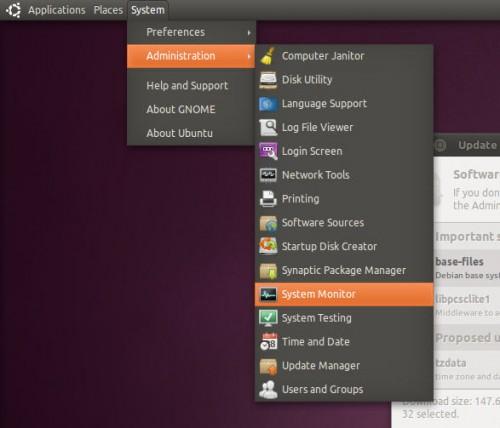The width and height of the screenshot is (500, 428).
Task: Open Software Sources
Action: [x=344, y=223]
